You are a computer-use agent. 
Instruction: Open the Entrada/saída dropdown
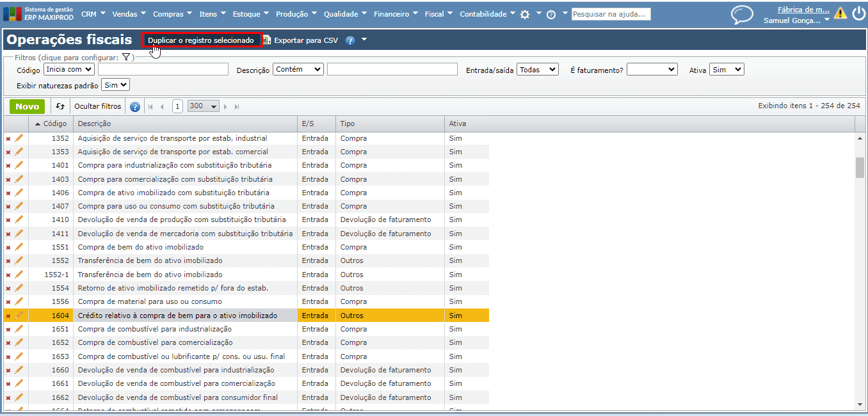(538, 69)
